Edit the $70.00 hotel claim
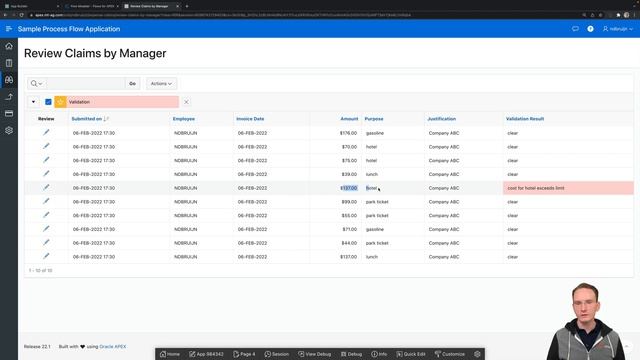Viewport: 640px width, 360px height. [46, 146]
